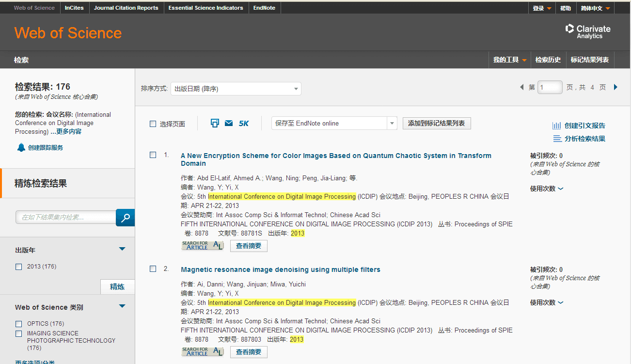Click the Clarivate Analytics logo

[588, 32]
